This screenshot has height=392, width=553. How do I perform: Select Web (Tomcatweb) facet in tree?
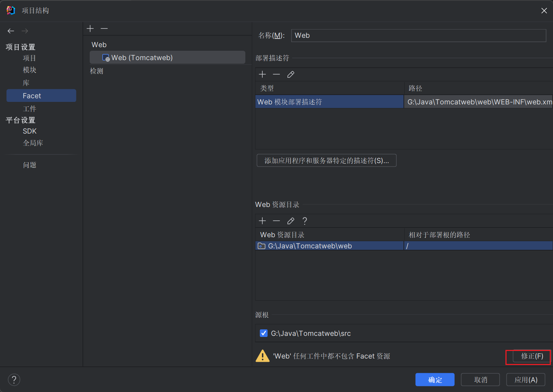coord(142,58)
